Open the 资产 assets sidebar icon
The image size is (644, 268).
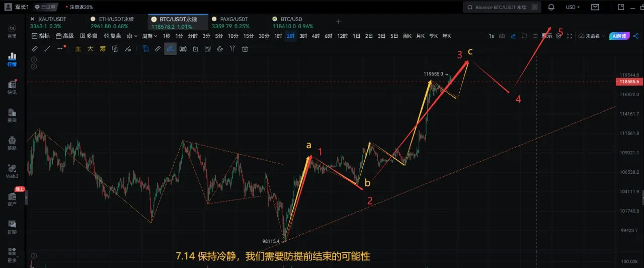click(12, 199)
